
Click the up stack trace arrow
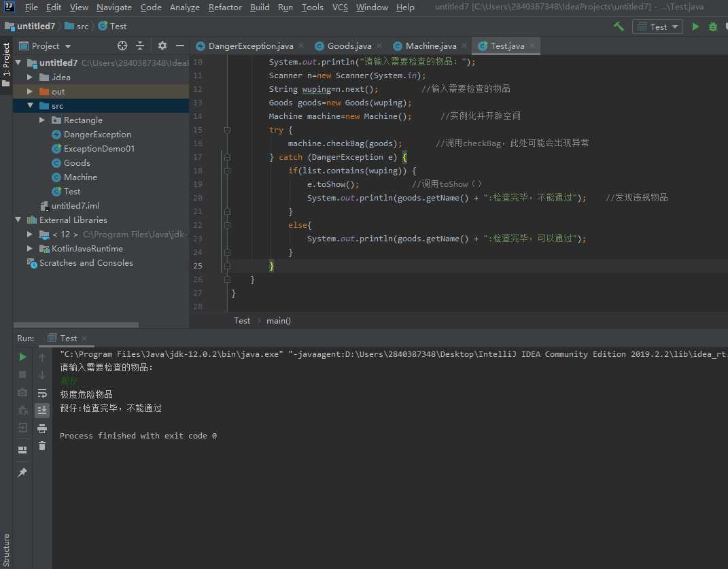[42, 357]
